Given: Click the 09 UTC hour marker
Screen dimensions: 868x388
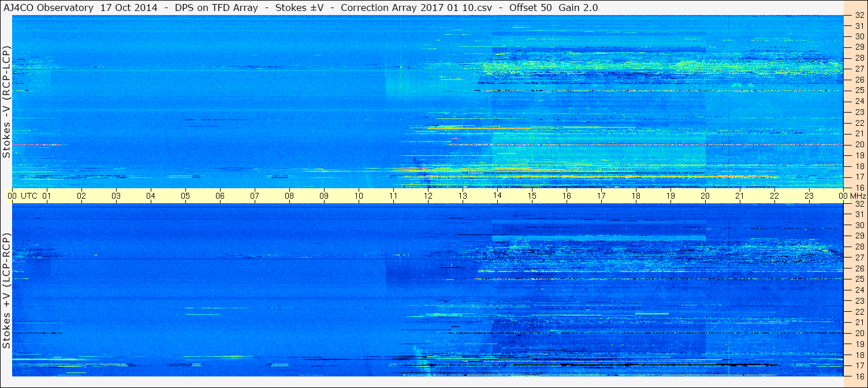Looking at the screenshot, I should (324, 196).
